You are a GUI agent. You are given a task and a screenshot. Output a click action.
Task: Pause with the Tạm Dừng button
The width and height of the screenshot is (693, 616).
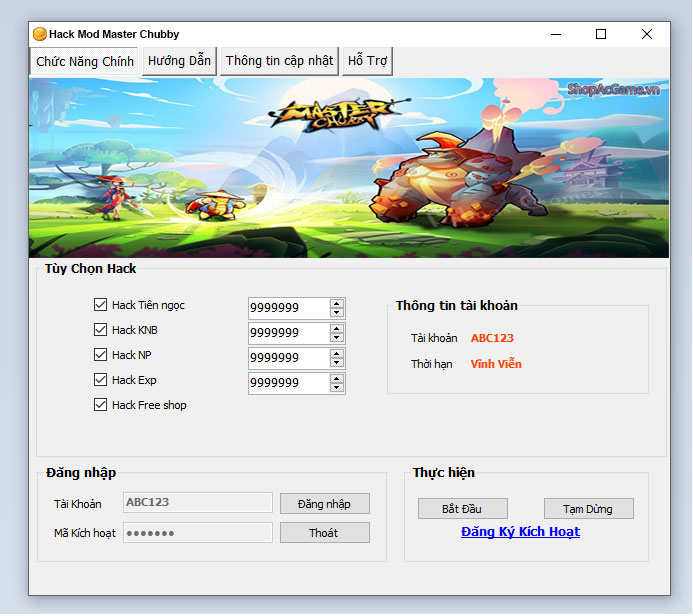click(589, 509)
